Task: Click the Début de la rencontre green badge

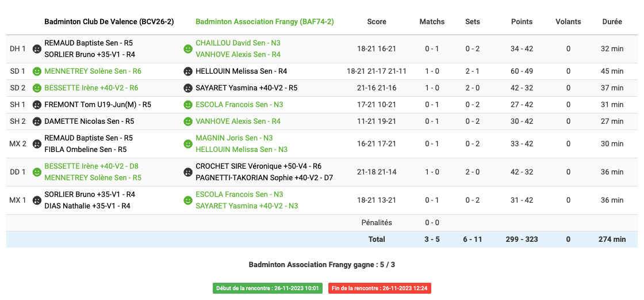Action: click(x=267, y=288)
